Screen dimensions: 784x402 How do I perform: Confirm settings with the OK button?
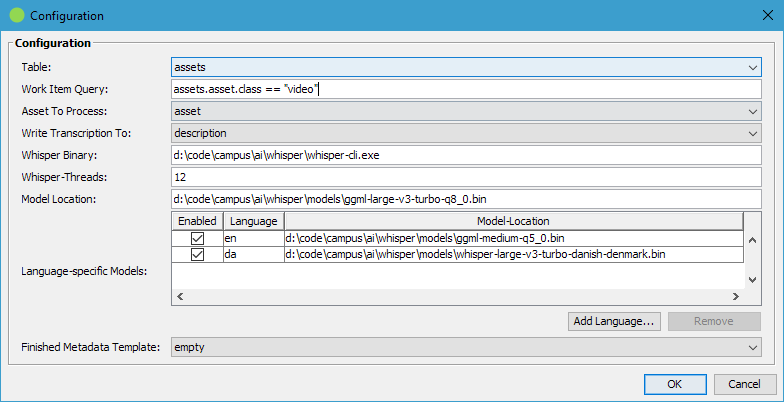pyautogui.click(x=675, y=384)
